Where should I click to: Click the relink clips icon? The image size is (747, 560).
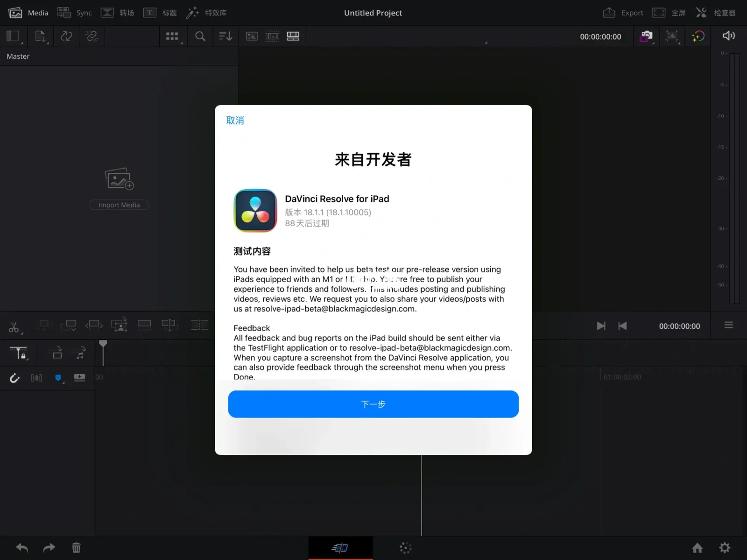click(92, 36)
